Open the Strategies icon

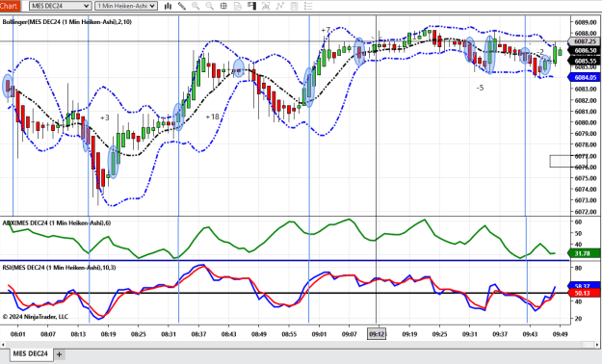(x=280, y=6)
